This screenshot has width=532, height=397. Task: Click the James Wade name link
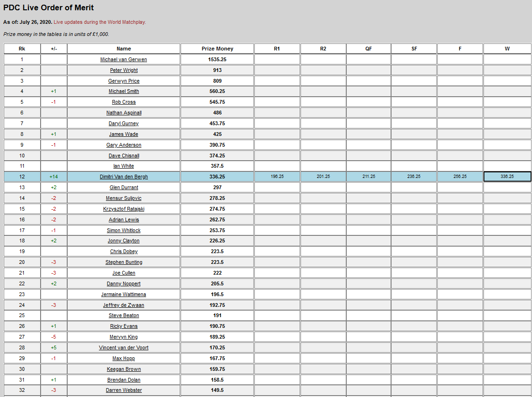[x=124, y=134]
